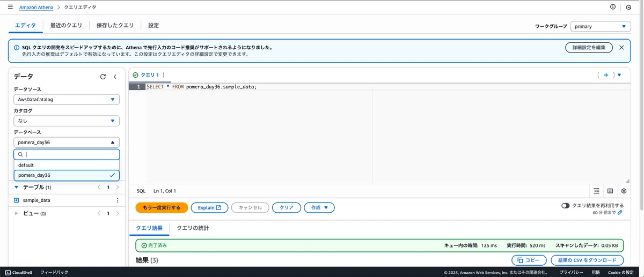Click the info icon in top bar
The height and width of the screenshot is (277, 644).
pyautogui.click(x=613, y=7)
